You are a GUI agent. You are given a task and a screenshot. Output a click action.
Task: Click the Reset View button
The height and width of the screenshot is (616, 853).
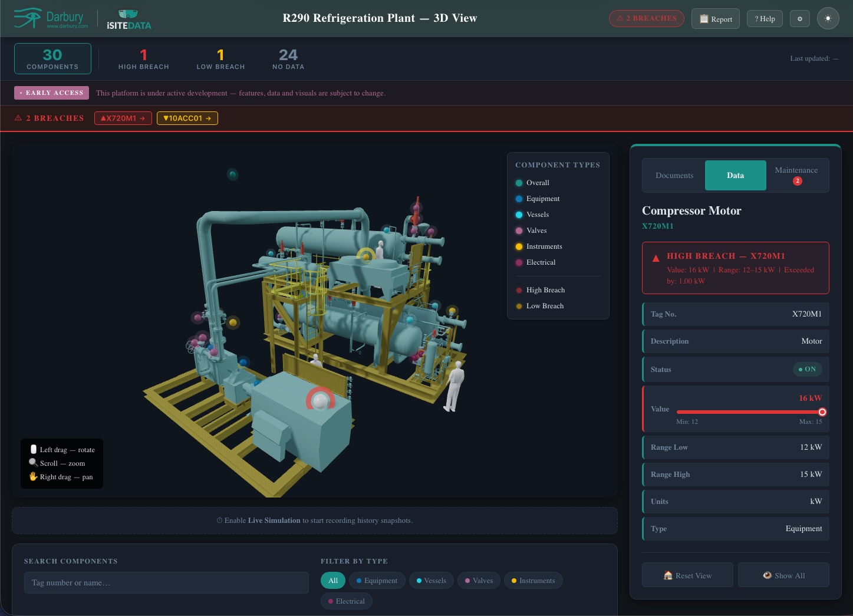pyautogui.click(x=687, y=575)
